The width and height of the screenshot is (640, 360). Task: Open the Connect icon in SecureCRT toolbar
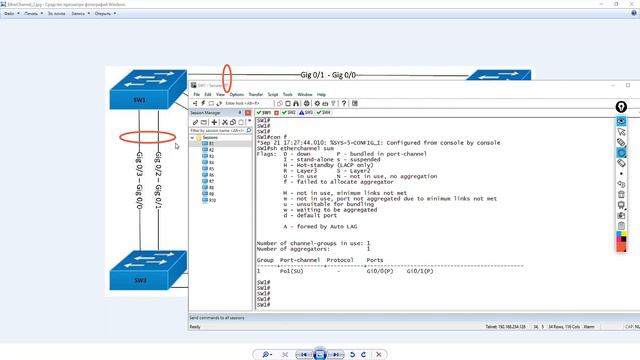click(195, 103)
